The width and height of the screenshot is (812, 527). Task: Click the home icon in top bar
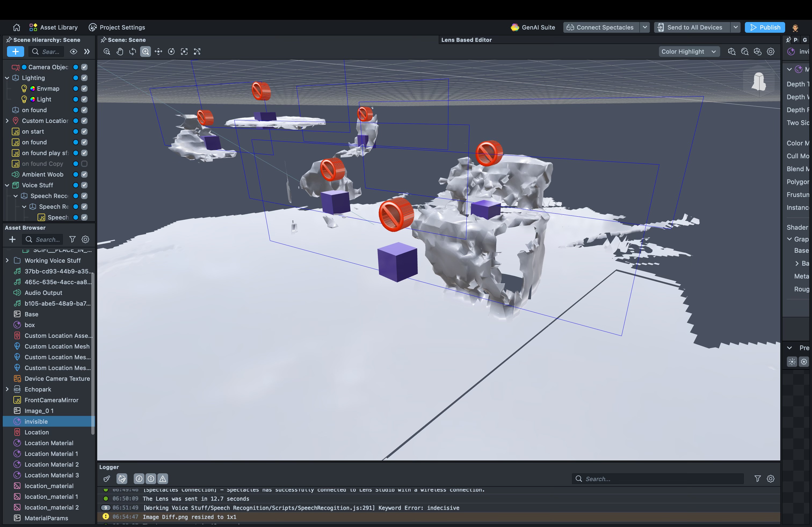tap(16, 27)
